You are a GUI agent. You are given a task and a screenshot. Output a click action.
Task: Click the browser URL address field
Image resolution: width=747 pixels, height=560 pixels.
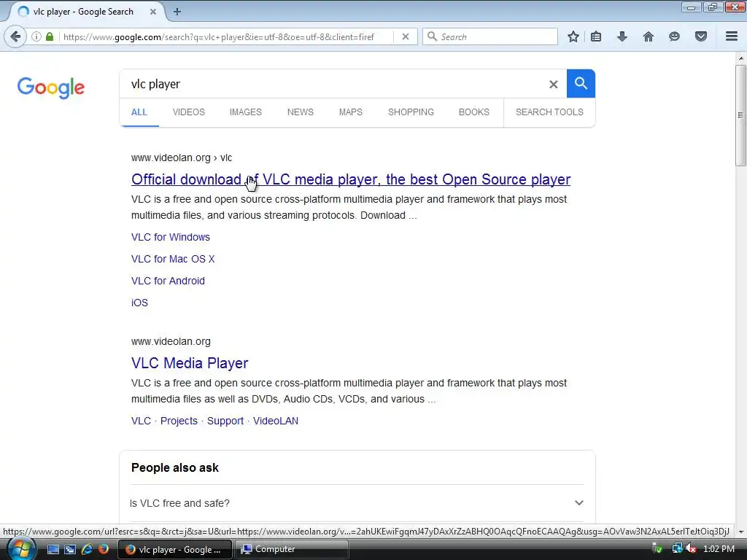coord(226,36)
